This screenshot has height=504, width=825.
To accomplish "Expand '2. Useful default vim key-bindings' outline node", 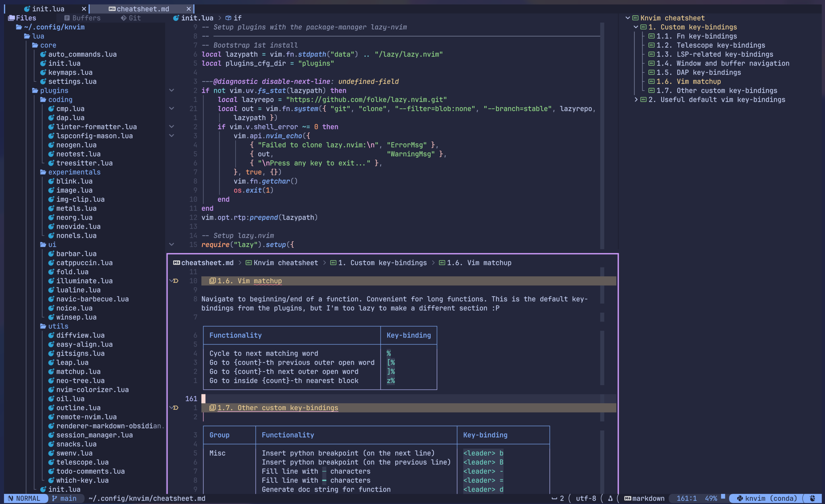I will tap(636, 100).
